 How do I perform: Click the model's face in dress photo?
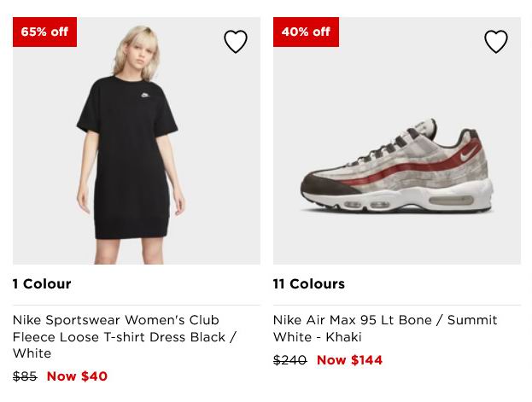tap(139, 57)
